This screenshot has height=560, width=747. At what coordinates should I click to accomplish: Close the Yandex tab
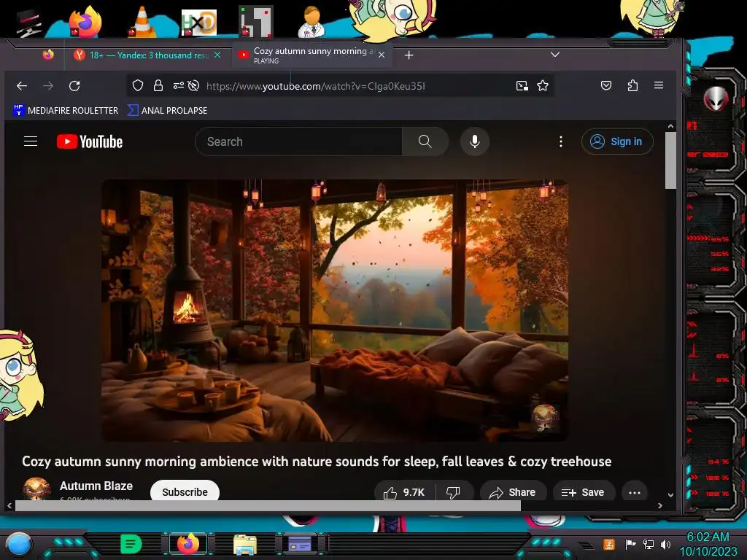[x=217, y=55]
